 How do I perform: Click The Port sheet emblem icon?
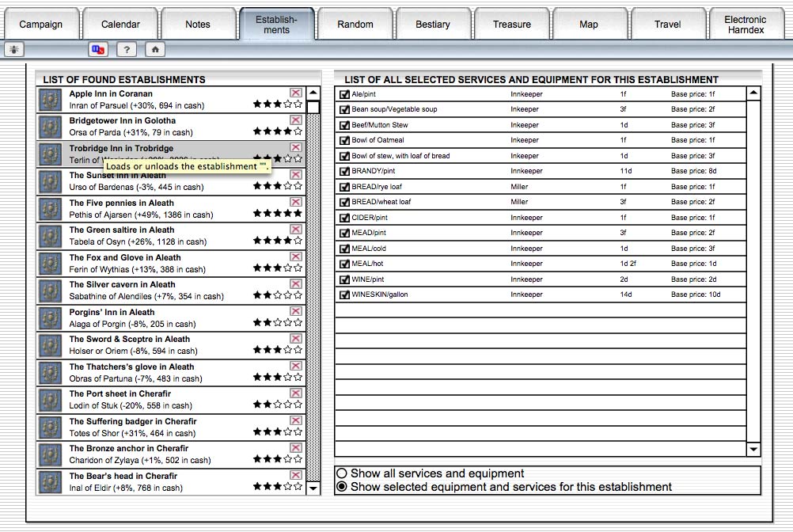tap(50, 400)
